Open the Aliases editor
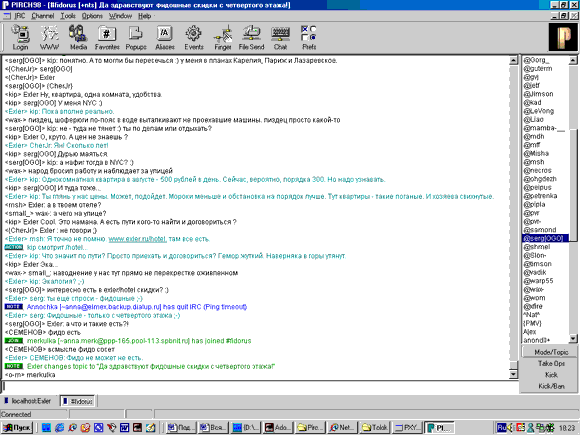The height and width of the screenshot is (435, 580). pos(165,37)
